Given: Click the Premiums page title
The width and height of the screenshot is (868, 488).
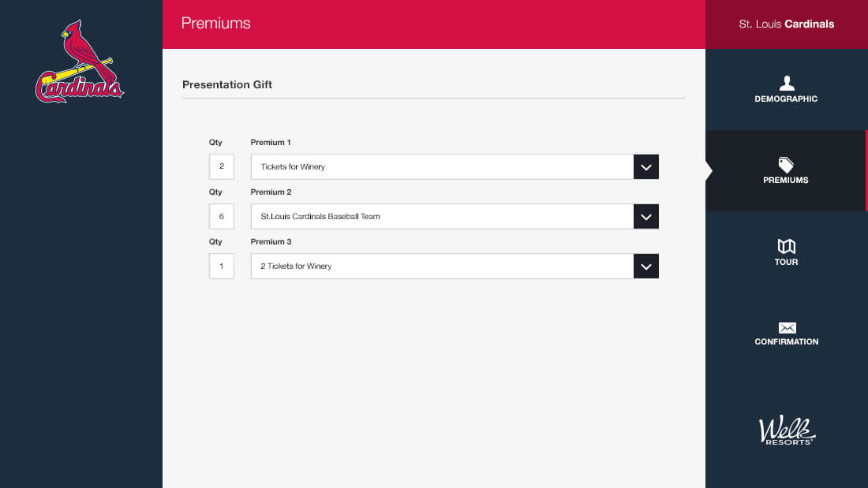Looking at the screenshot, I should pos(216,23).
